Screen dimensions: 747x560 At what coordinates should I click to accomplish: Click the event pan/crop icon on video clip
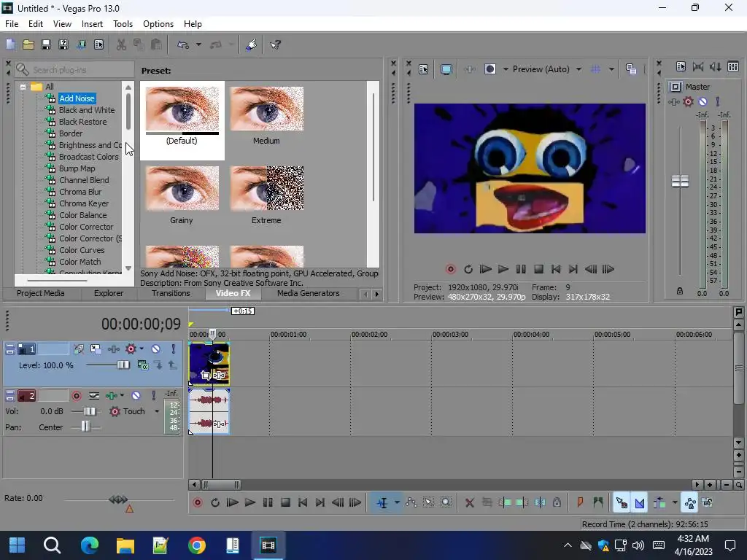(205, 376)
